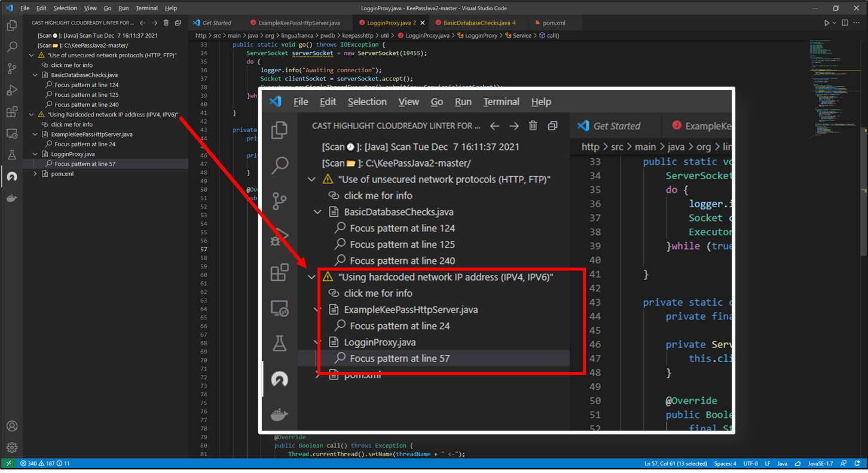This screenshot has width=868, height=473.
Task: Open the Accounts icon in activity bar
Action: (11, 426)
